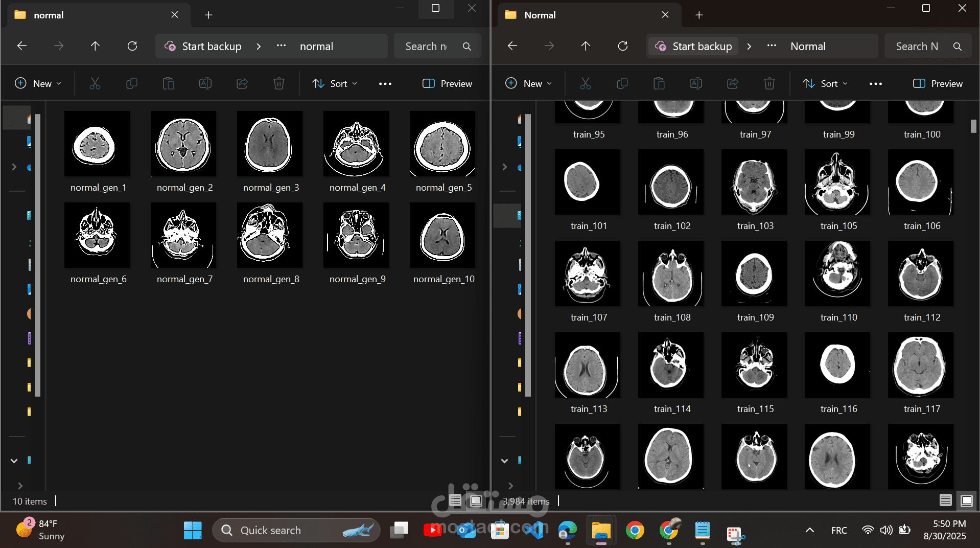Click the Share icon in right window toolbar
The height and width of the screenshot is (548, 980).
pyautogui.click(x=733, y=83)
